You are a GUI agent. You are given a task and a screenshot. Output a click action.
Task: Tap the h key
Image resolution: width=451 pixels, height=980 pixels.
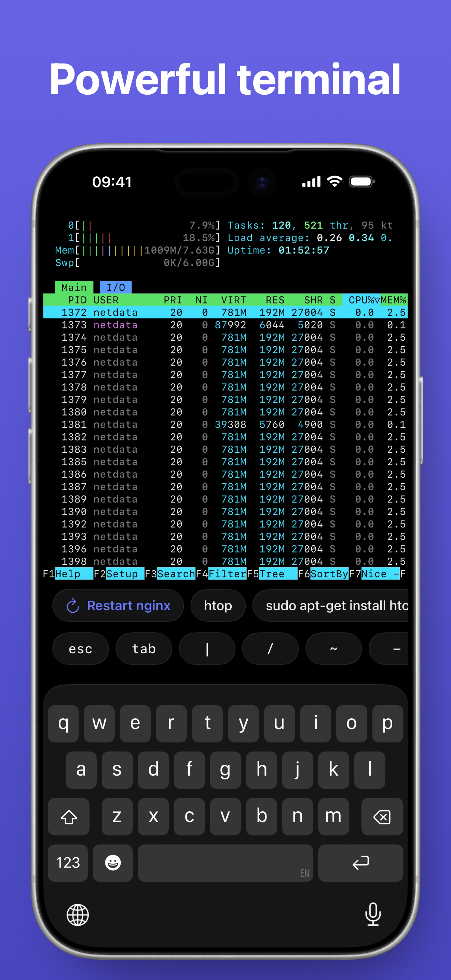tap(262, 770)
